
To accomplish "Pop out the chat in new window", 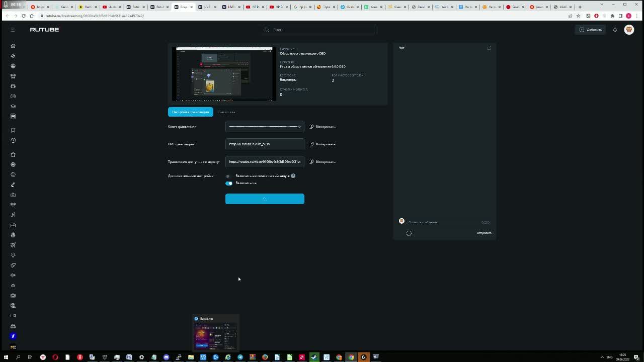I will pyautogui.click(x=489, y=48).
